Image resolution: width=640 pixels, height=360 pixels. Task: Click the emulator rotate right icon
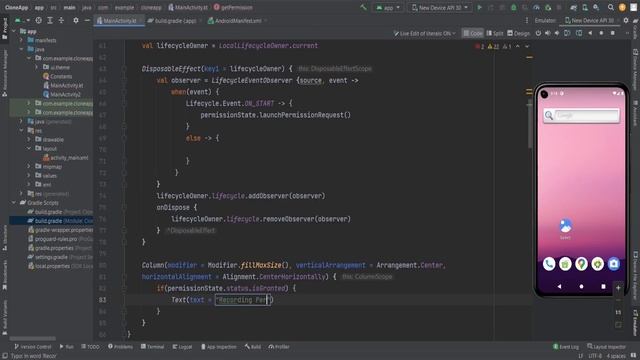click(x=579, y=33)
